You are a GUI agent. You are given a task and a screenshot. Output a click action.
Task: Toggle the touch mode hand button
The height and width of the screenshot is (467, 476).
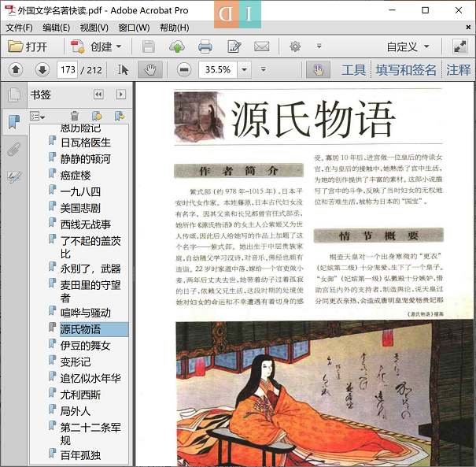coord(318,70)
